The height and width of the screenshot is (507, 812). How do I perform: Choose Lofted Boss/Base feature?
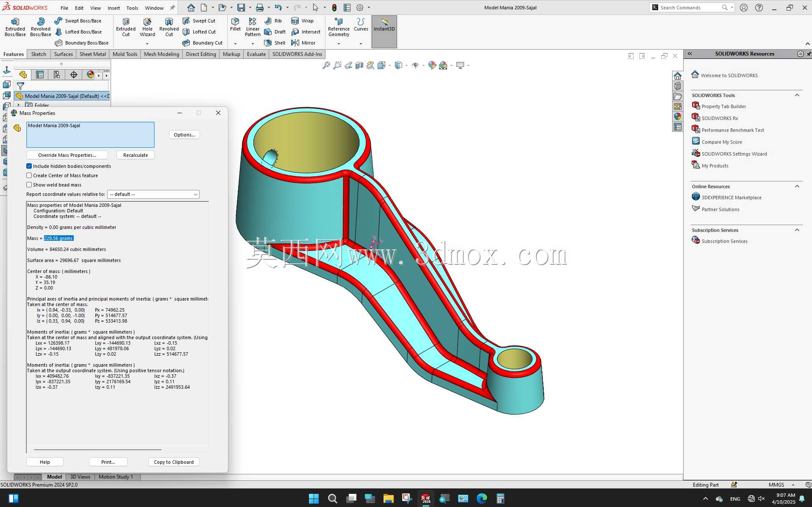(x=78, y=32)
